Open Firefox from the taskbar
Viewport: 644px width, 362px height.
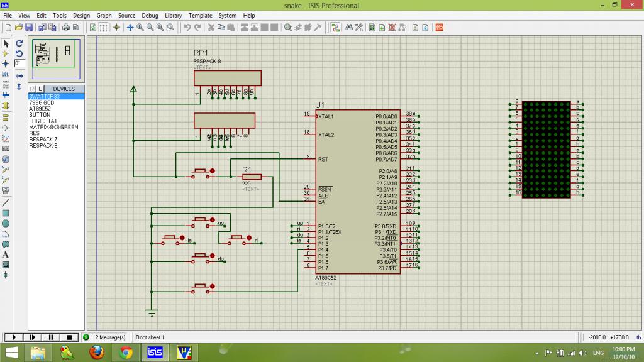96,352
